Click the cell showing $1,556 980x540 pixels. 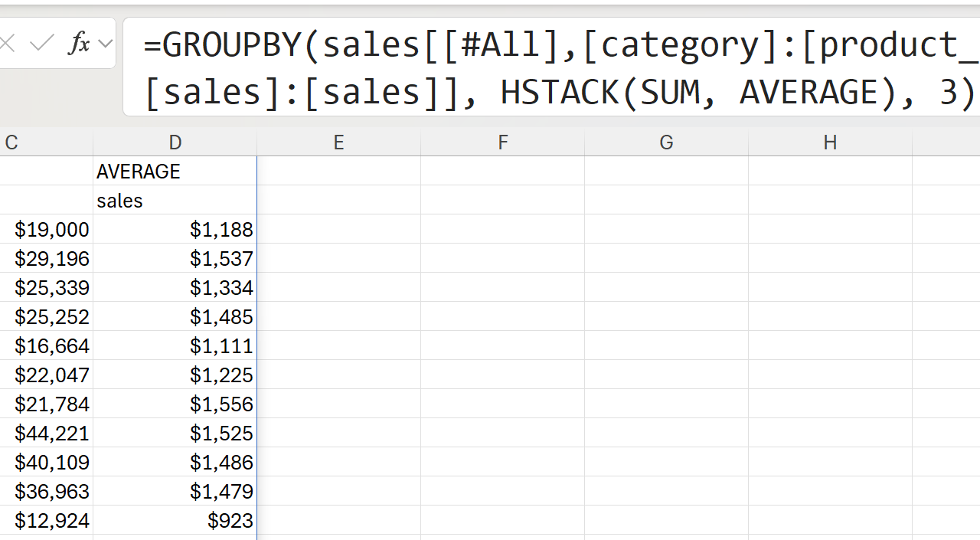[x=175, y=404]
